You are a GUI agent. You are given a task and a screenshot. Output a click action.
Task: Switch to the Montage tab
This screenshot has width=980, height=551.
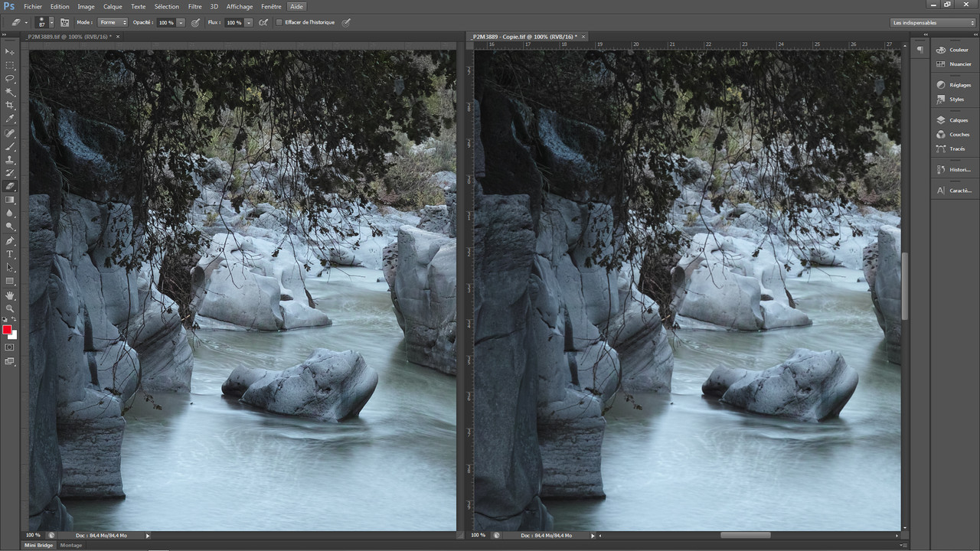coord(71,545)
